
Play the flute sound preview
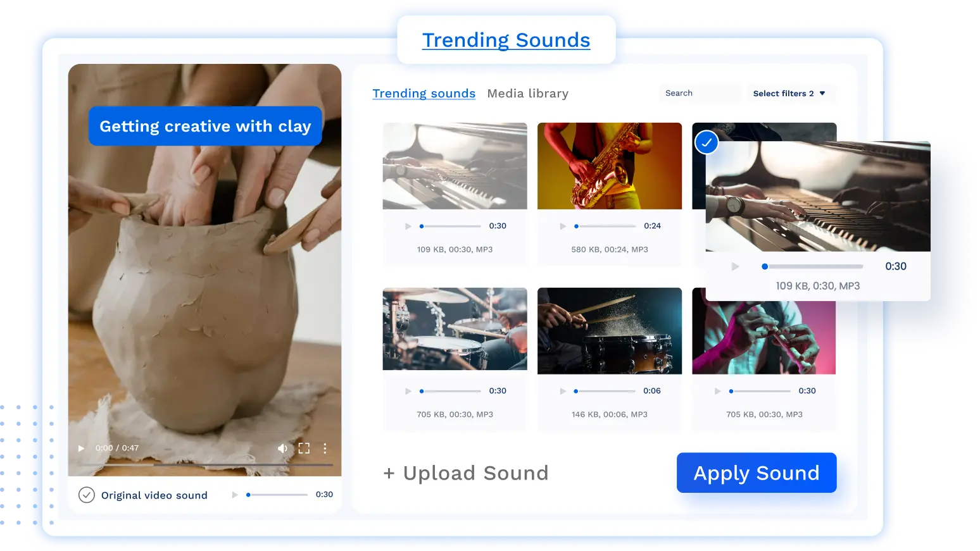(x=717, y=390)
